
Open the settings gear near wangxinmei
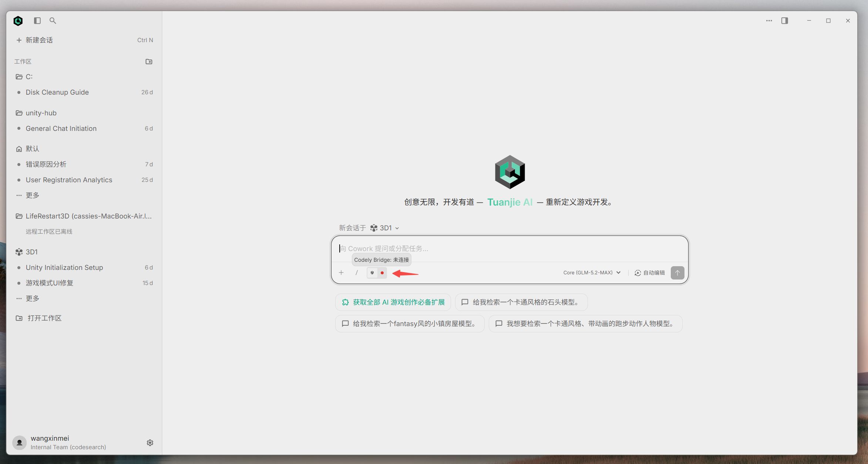(x=150, y=443)
